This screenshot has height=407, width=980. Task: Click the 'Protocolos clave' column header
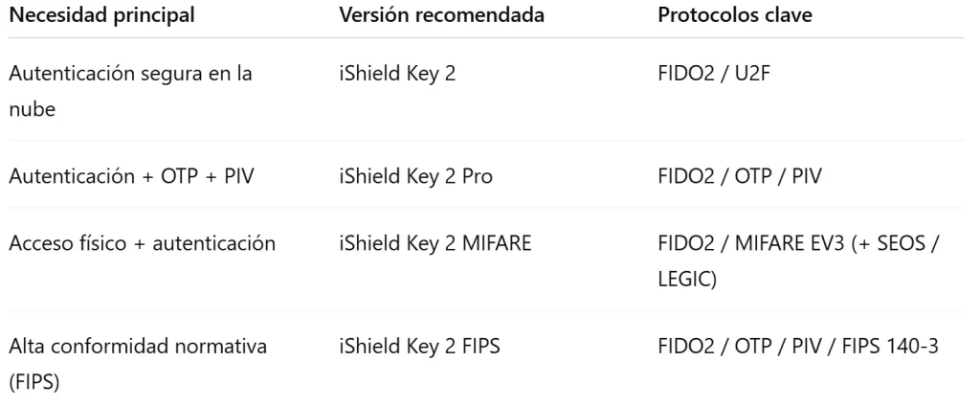(x=735, y=15)
